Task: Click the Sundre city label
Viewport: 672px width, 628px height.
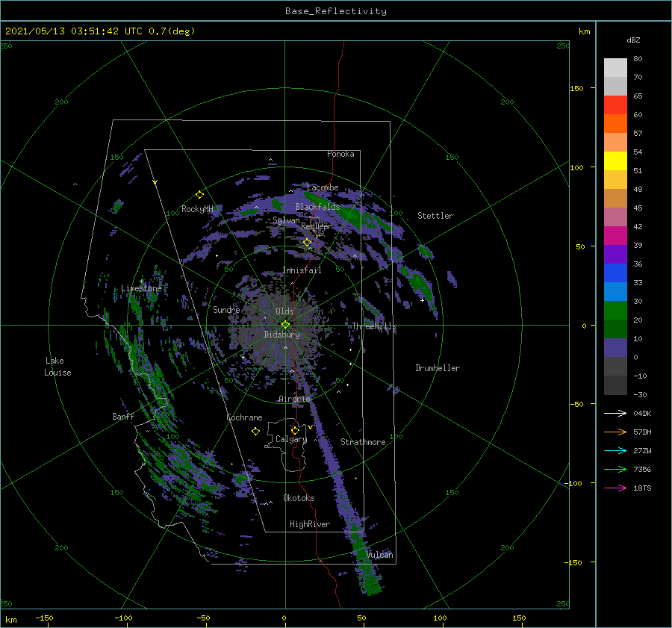Action: [x=226, y=309]
